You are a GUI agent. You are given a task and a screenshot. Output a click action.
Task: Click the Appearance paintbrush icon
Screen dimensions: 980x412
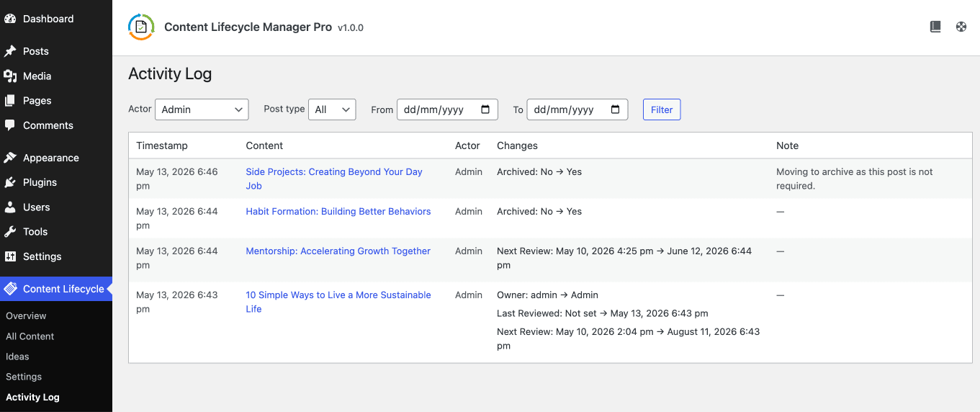10,158
